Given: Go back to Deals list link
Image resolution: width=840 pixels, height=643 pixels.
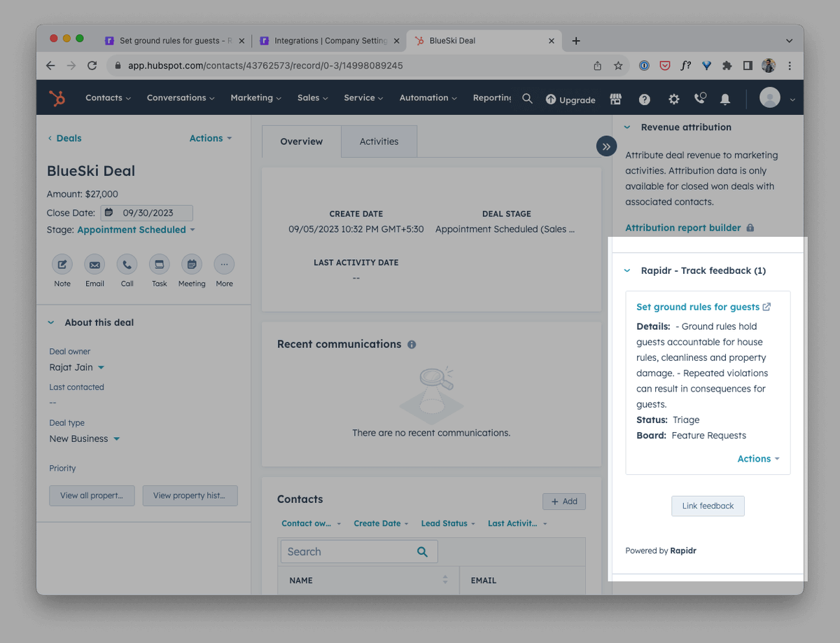Looking at the screenshot, I should pyautogui.click(x=64, y=139).
